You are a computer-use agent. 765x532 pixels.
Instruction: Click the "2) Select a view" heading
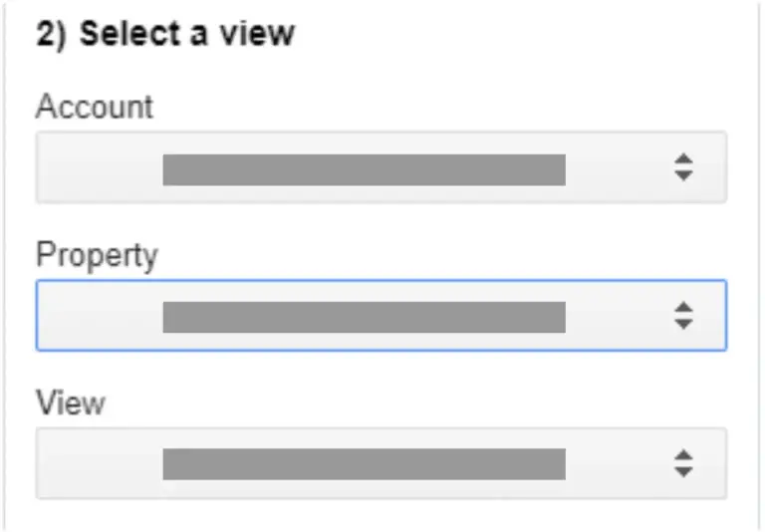165,34
